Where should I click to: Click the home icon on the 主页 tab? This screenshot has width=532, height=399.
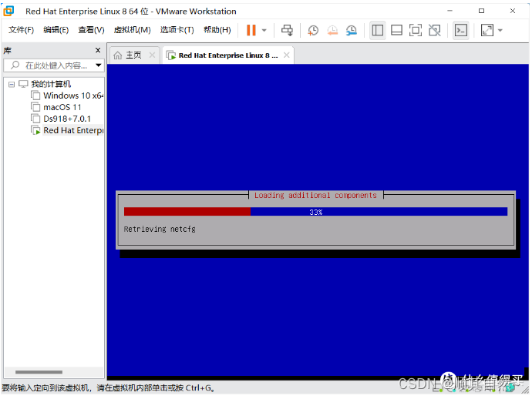(x=118, y=55)
